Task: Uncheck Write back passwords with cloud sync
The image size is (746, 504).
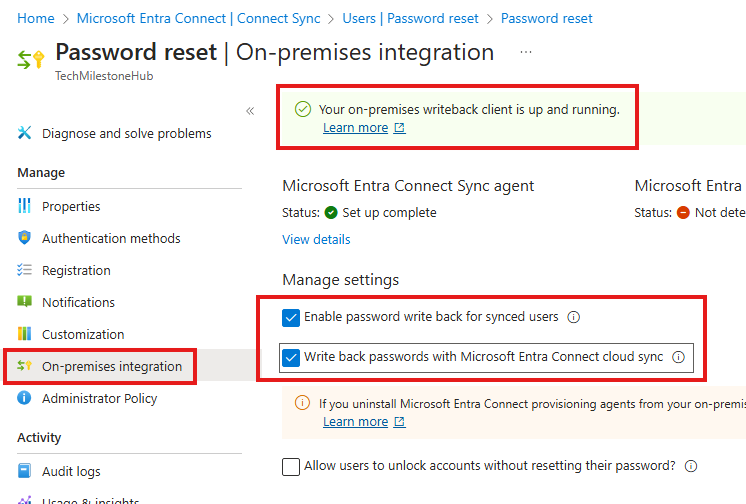Action: pos(291,357)
